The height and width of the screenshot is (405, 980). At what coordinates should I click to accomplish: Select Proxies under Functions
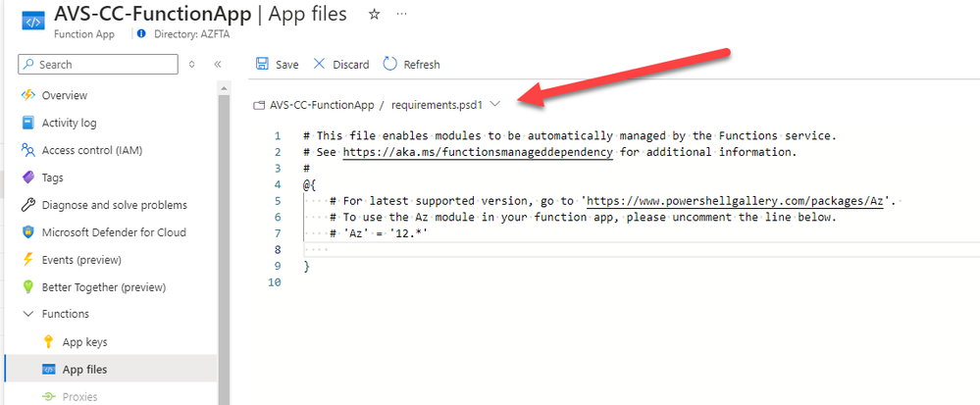[79, 397]
